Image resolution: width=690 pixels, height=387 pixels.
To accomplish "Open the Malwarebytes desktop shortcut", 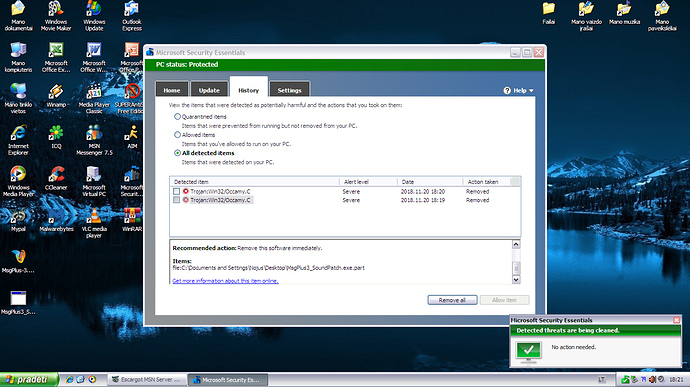I will click(x=56, y=220).
